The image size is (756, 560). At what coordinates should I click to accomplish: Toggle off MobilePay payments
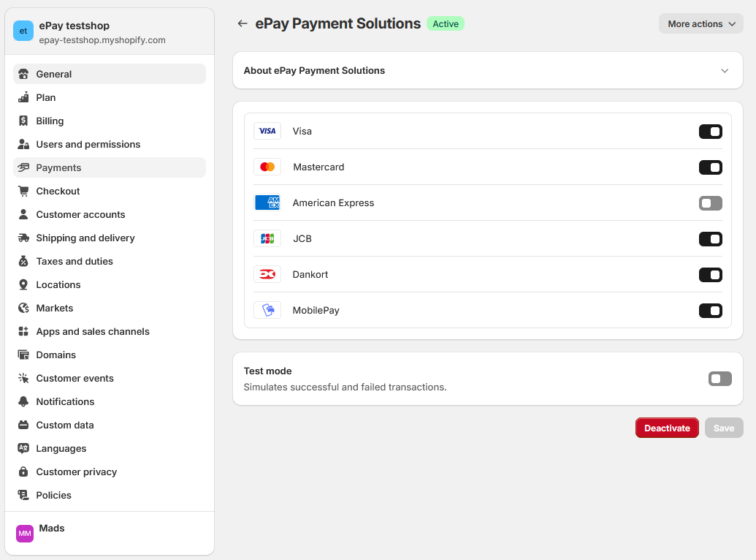(710, 311)
